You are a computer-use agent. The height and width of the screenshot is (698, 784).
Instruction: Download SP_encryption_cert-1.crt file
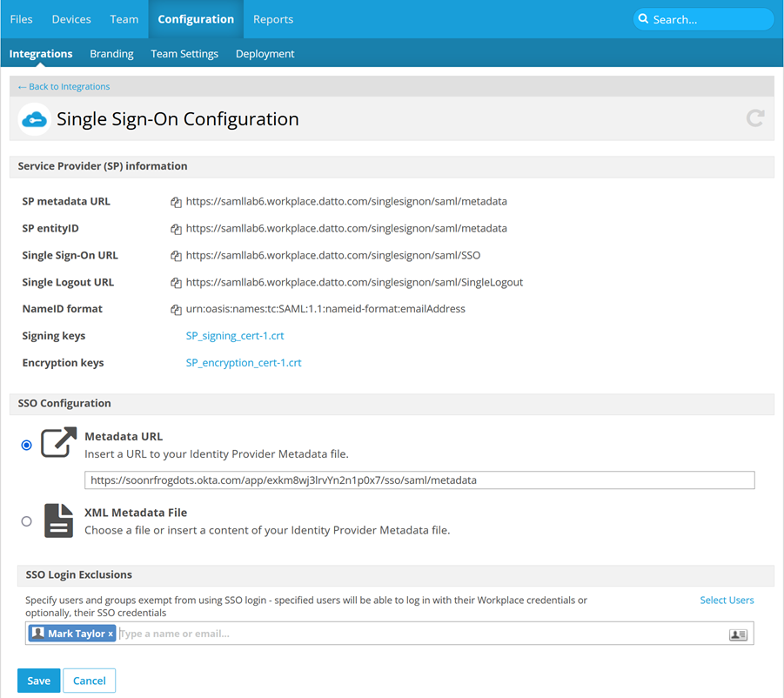tap(244, 363)
